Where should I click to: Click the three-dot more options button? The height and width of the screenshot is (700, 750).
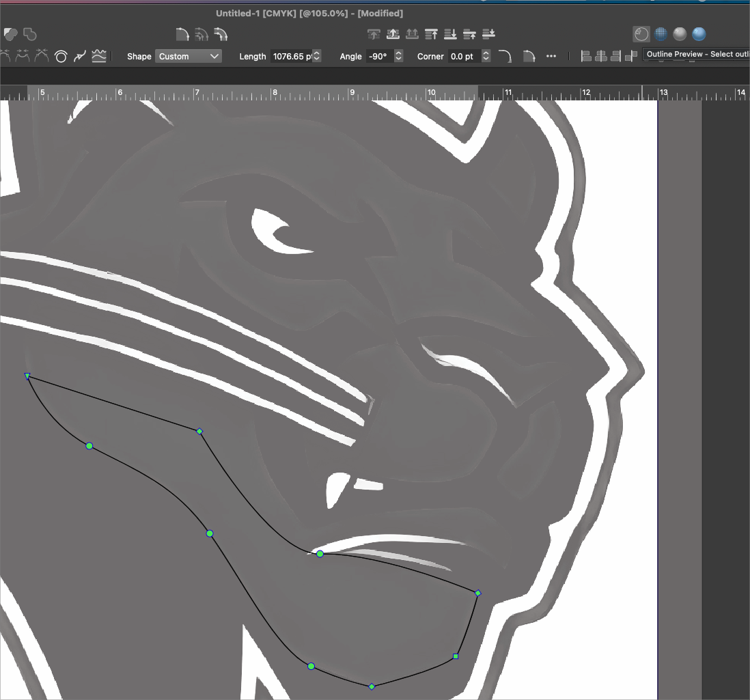coord(551,57)
